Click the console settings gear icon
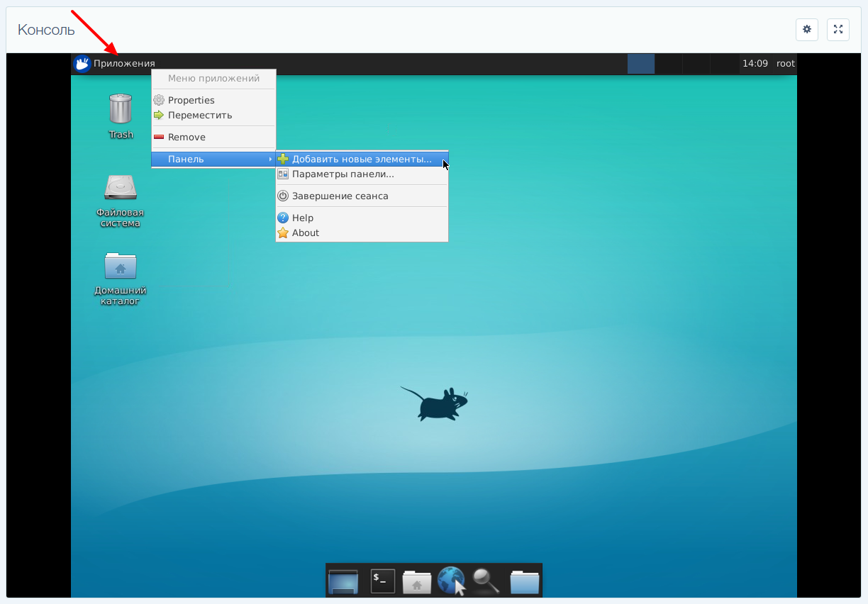Viewport: 868px width, 604px height. point(807,30)
